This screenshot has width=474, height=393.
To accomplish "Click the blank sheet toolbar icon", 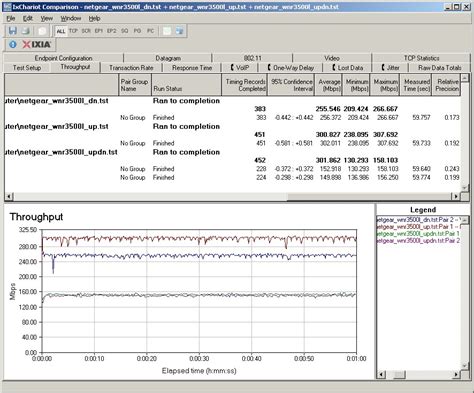I will [x=167, y=31].
